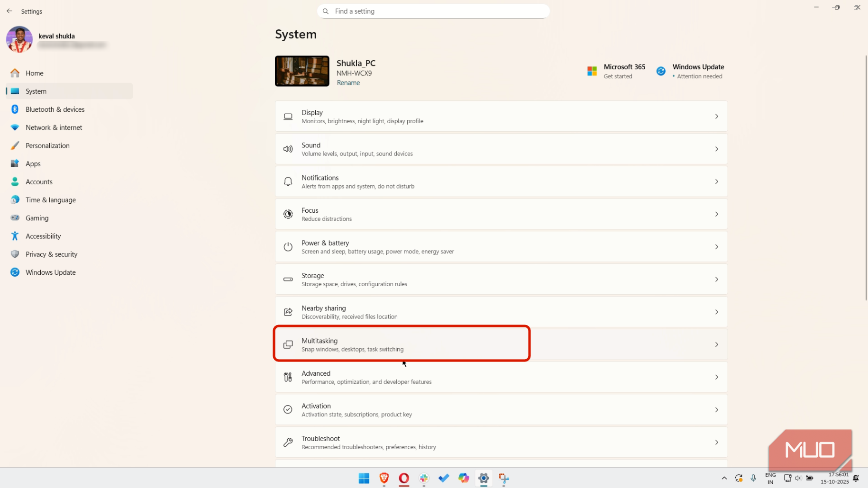The width and height of the screenshot is (868, 488).
Task: Open Windows Update Attention needed status
Action: 690,71
